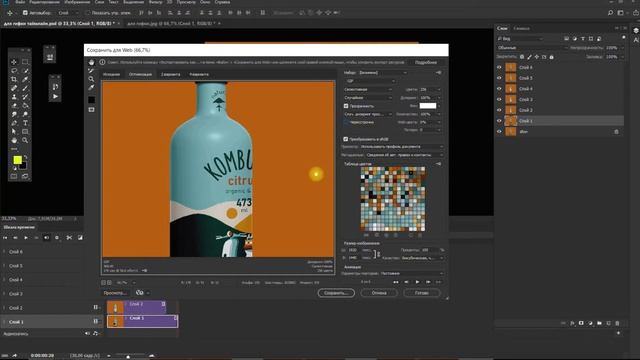
Task: Click the Готово button
Action: (422, 293)
